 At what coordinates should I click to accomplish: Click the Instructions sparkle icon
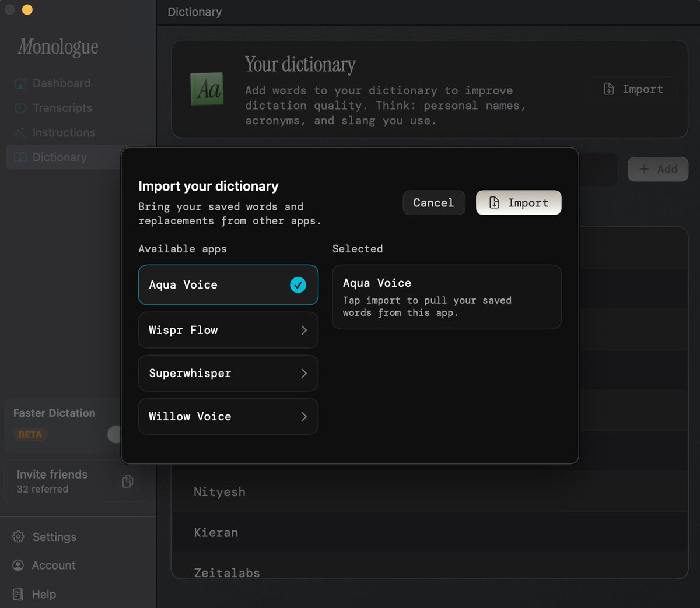click(20, 133)
